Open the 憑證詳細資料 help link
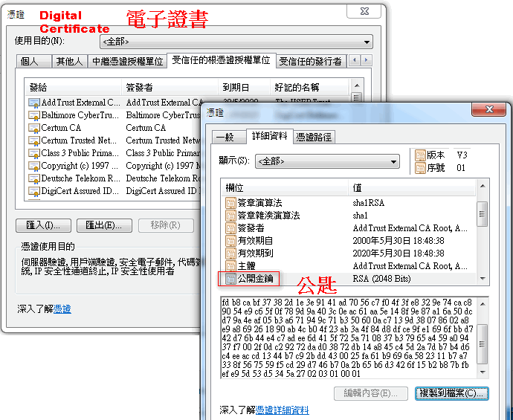513x420 pixels. (x=282, y=410)
